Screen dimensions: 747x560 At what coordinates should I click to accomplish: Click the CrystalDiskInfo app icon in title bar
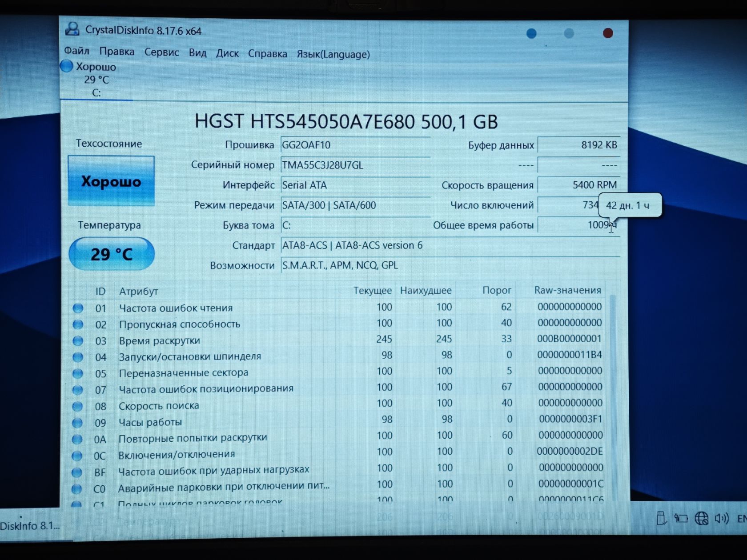coord(72,29)
